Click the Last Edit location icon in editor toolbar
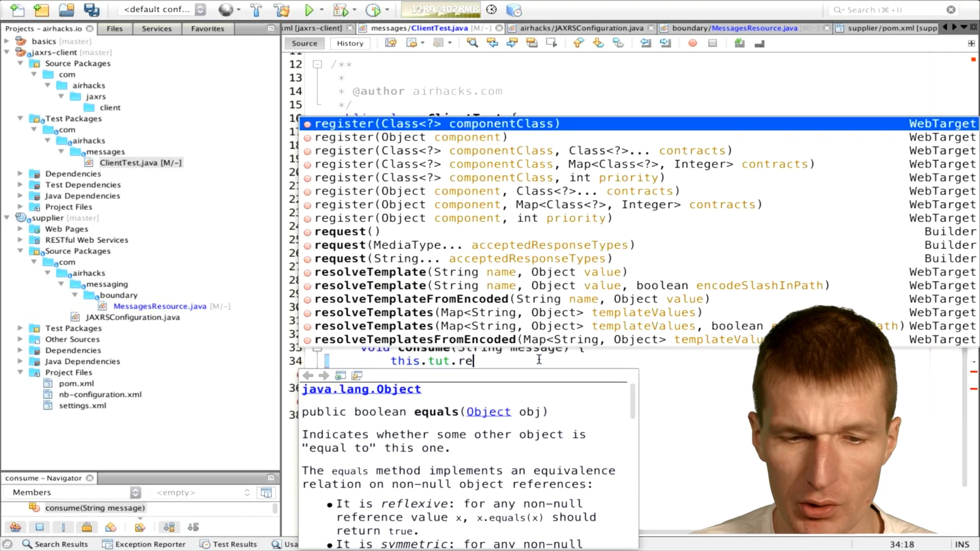The height and width of the screenshot is (551, 980). pyautogui.click(x=391, y=43)
